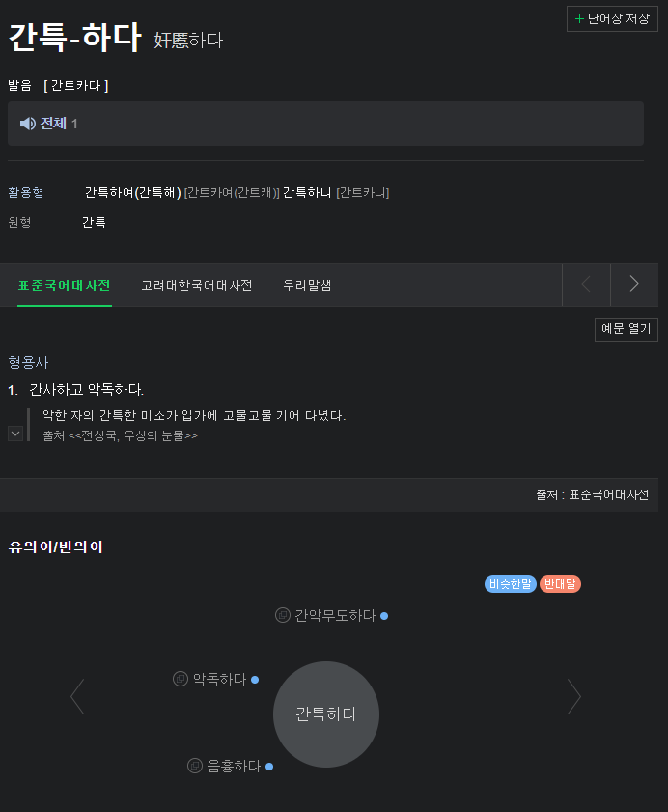Save word with 단어장 저장 button
The image size is (668, 812).
pyautogui.click(x=612, y=19)
